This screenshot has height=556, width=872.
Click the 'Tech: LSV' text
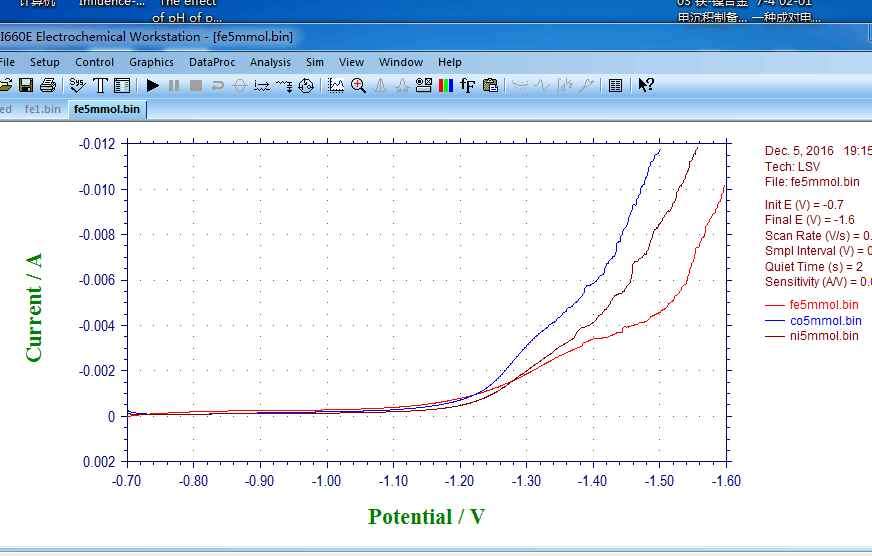click(792, 167)
